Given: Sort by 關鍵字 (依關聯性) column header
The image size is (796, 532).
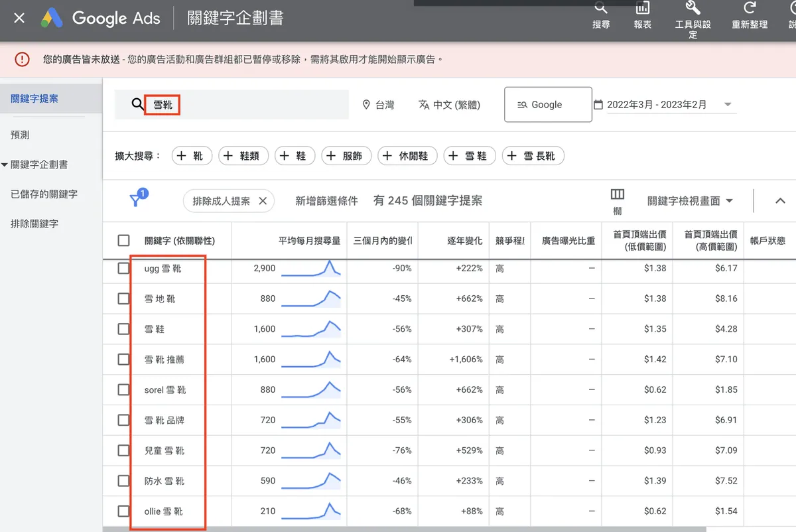Looking at the screenshot, I should 180,241.
